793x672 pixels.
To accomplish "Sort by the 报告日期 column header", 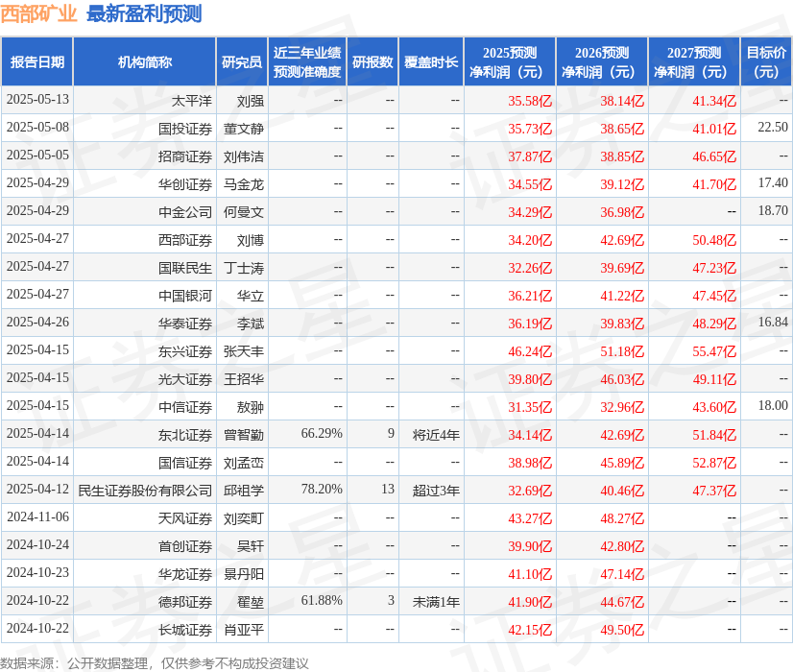I will click(36, 60).
